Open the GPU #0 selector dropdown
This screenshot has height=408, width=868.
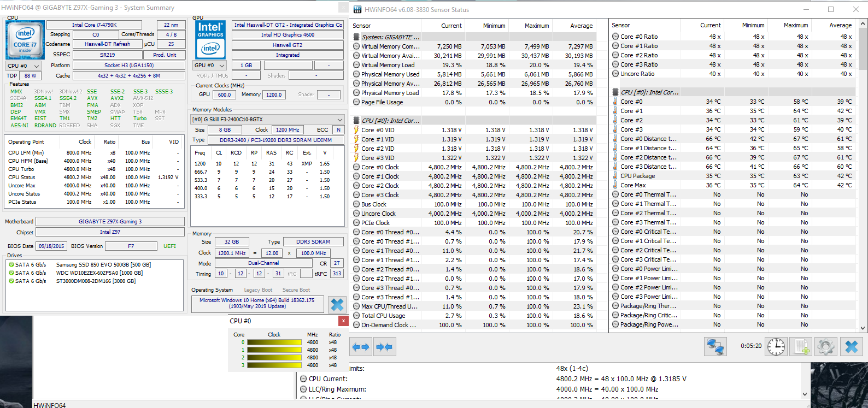tap(210, 66)
